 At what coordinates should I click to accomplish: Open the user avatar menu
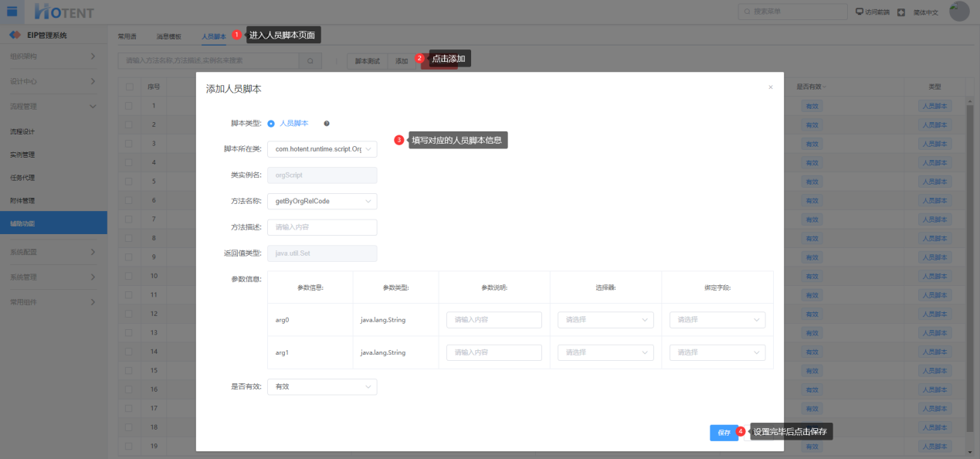pos(959,11)
